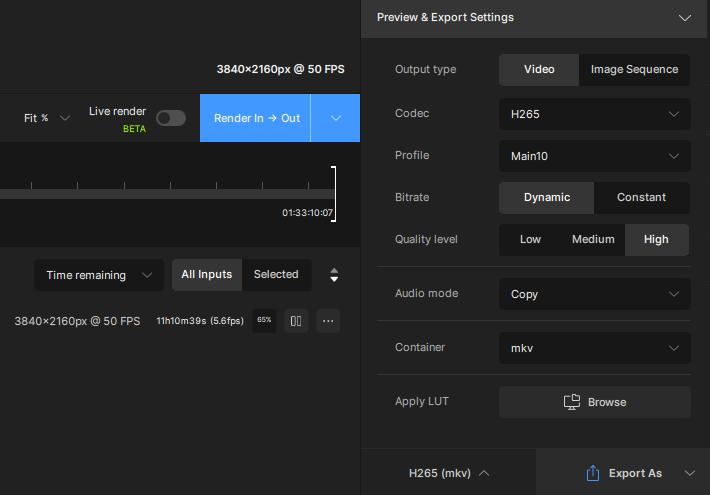Expand the Container mkv dropdown
The image size is (710, 495).
point(594,348)
